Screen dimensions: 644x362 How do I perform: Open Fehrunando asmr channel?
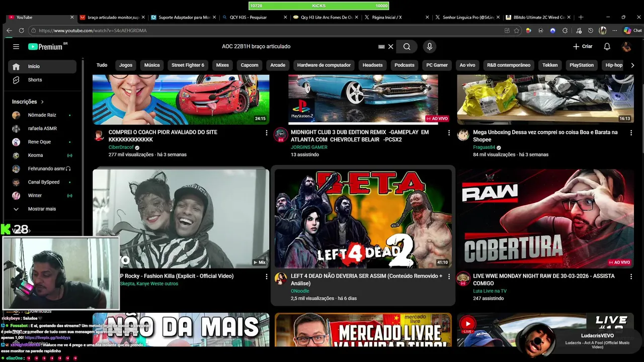point(42,168)
